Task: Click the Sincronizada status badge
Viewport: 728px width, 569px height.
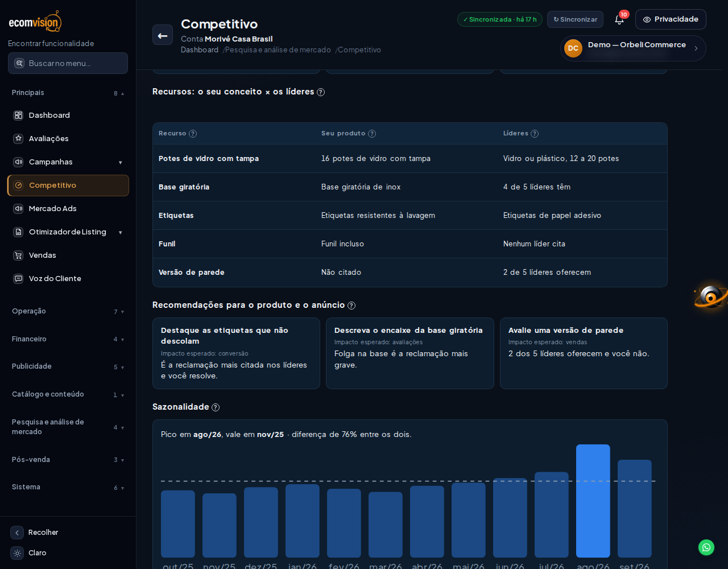Action: pos(500,19)
